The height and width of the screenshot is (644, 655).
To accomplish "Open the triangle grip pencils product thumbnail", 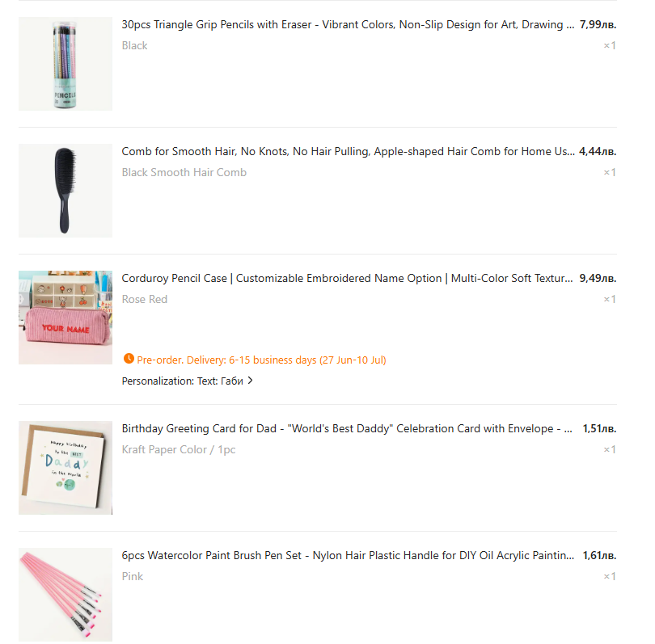I will tap(65, 64).
